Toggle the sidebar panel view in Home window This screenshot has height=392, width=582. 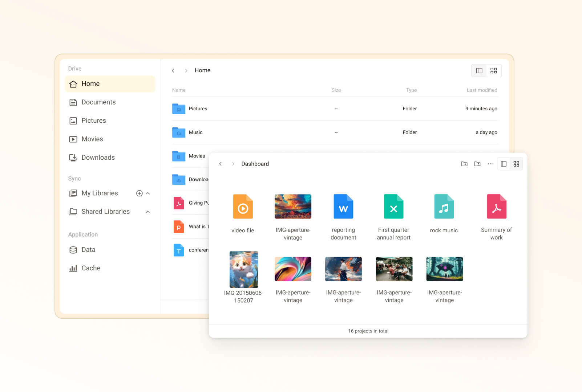pyautogui.click(x=479, y=70)
